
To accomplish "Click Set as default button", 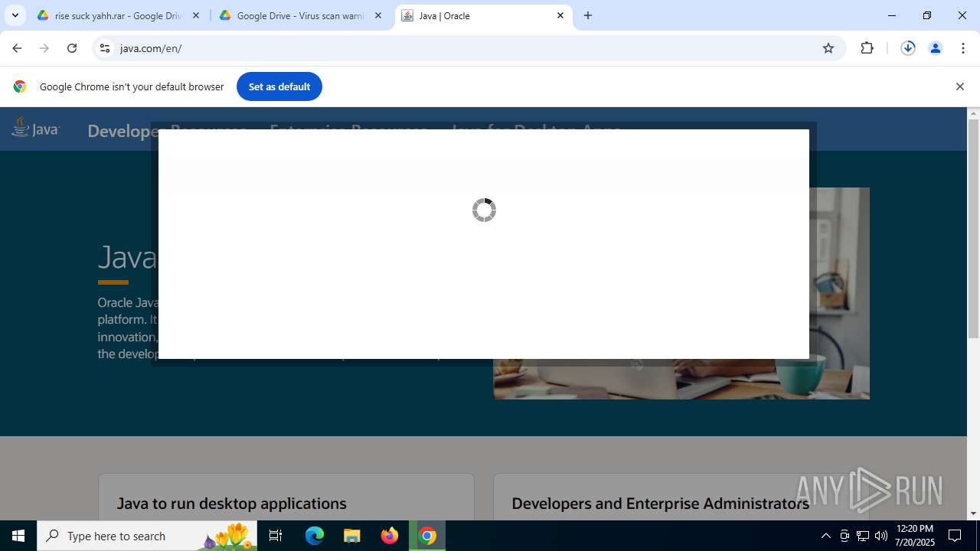I will click(x=279, y=86).
